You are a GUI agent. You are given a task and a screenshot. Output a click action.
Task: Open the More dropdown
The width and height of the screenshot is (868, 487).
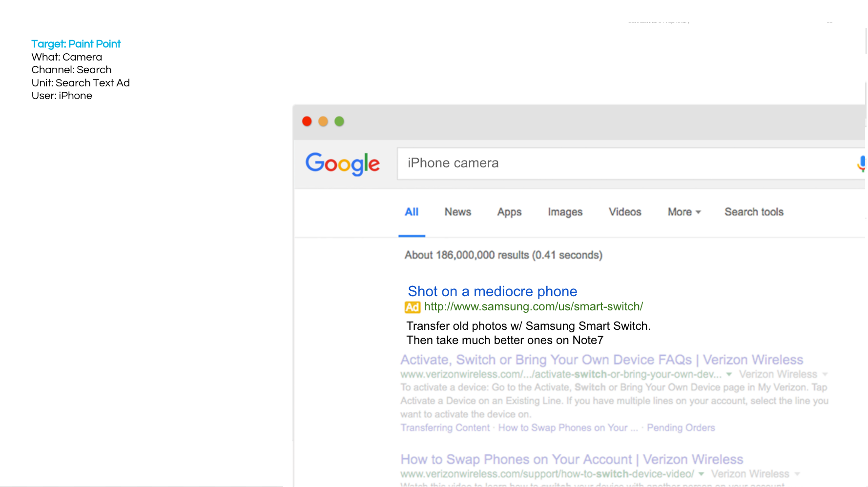(x=683, y=212)
